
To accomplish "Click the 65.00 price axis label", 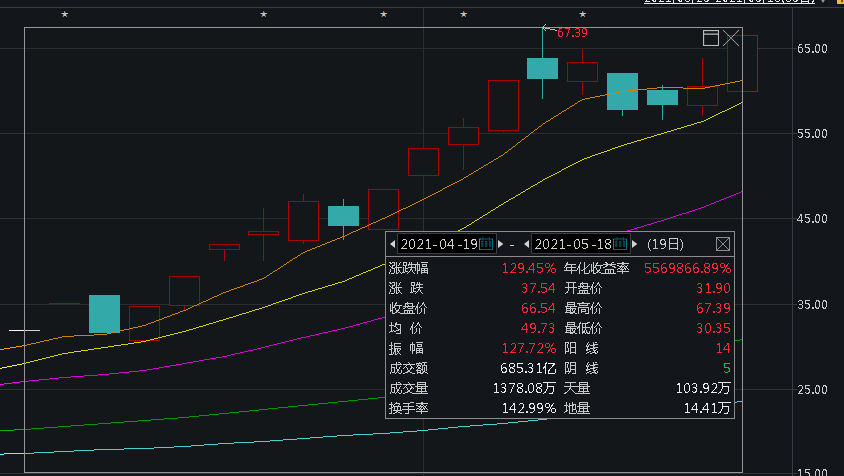I will pyautogui.click(x=812, y=48).
